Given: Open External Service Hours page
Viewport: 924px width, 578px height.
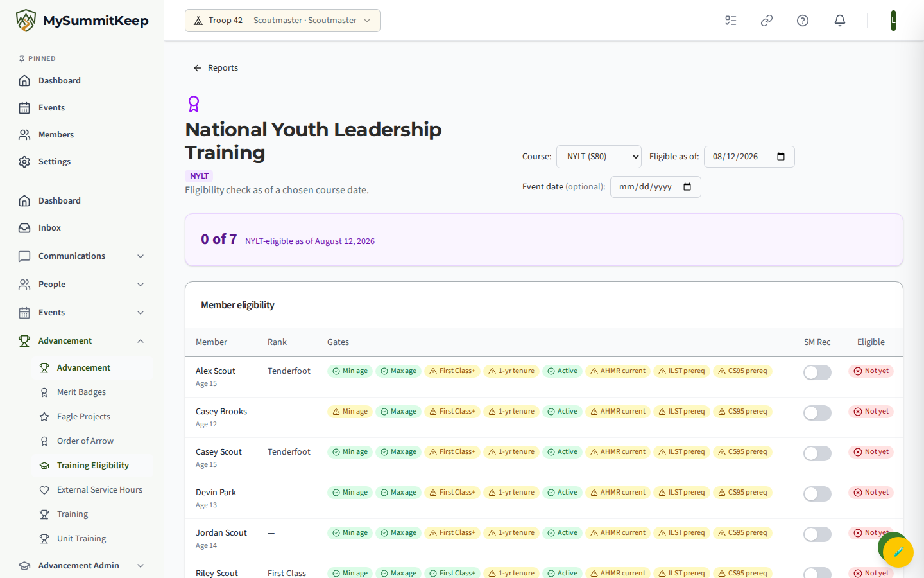Looking at the screenshot, I should tap(92, 490).
